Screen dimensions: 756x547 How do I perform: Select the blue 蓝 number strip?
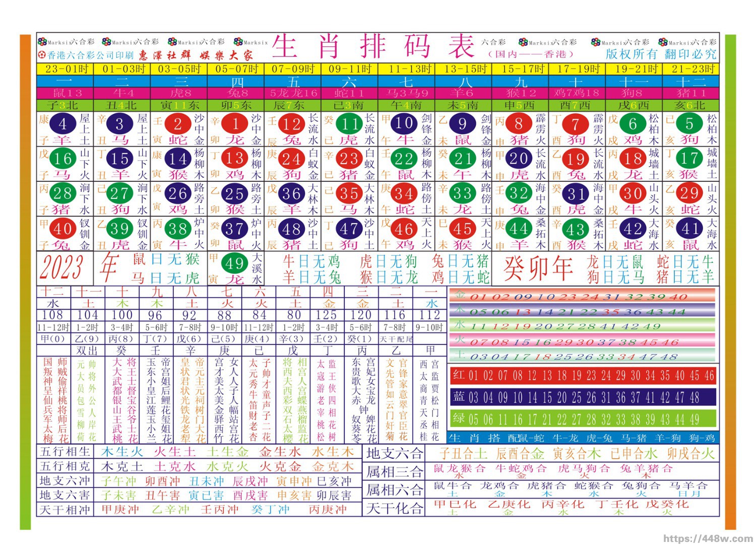tap(583, 397)
